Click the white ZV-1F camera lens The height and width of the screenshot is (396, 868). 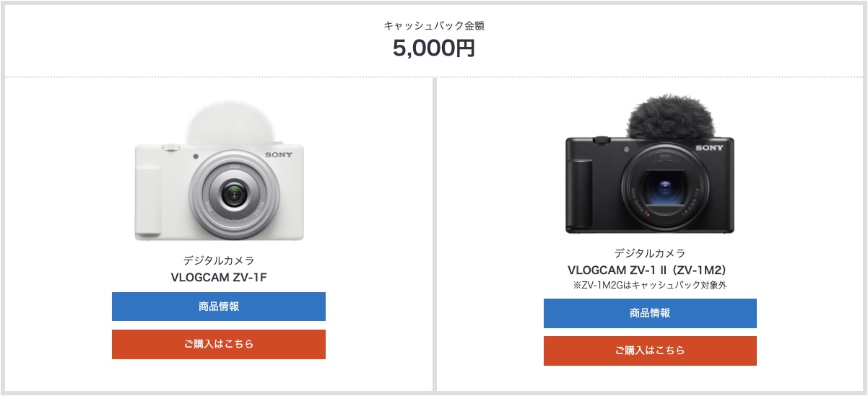click(x=233, y=194)
